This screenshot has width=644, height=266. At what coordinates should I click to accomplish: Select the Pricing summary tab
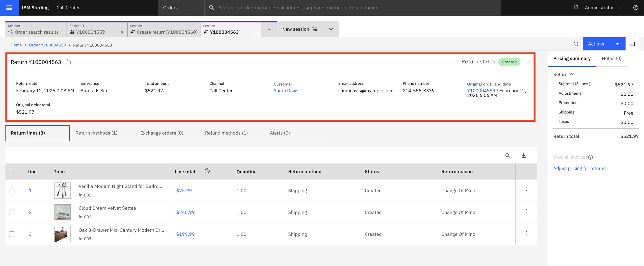572,58
